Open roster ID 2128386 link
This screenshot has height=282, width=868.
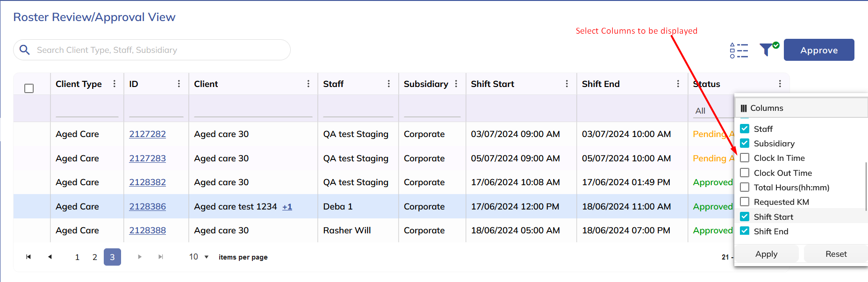coord(147,206)
